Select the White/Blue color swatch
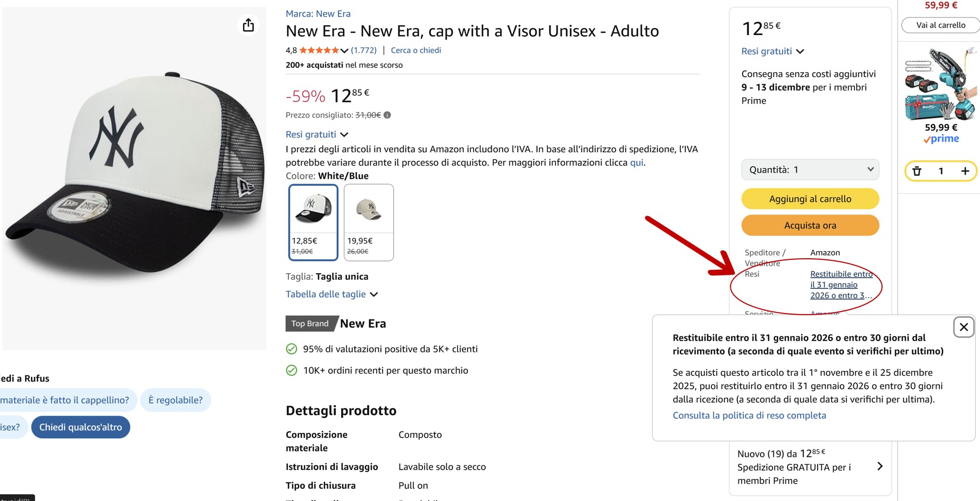This screenshot has height=501, width=980. point(313,222)
